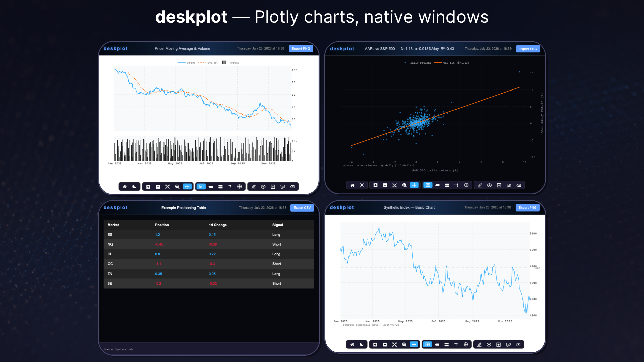Select the NQ market row cell
This screenshot has width=644, height=362.
(x=110, y=244)
